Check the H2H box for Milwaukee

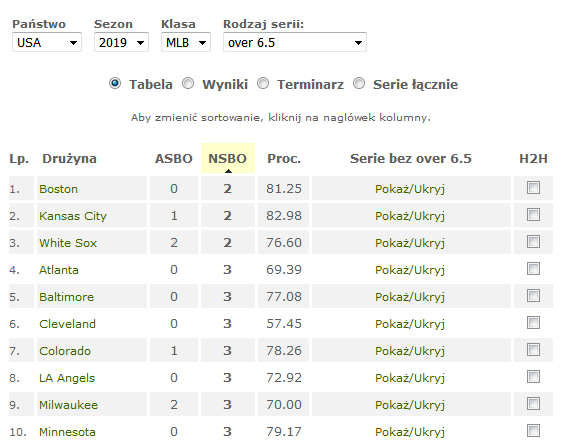click(x=533, y=403)
